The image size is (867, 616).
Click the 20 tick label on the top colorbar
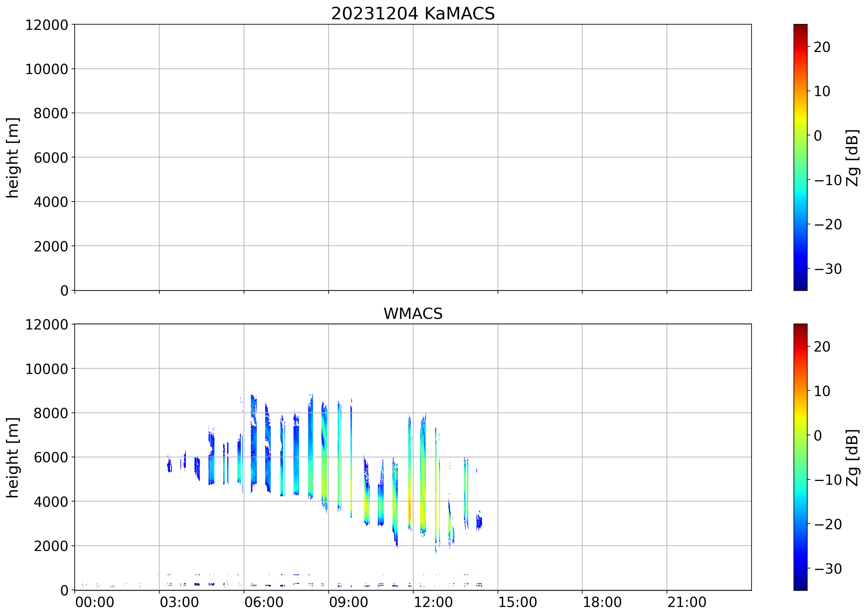pyautogui.click(x=822, y=47)
